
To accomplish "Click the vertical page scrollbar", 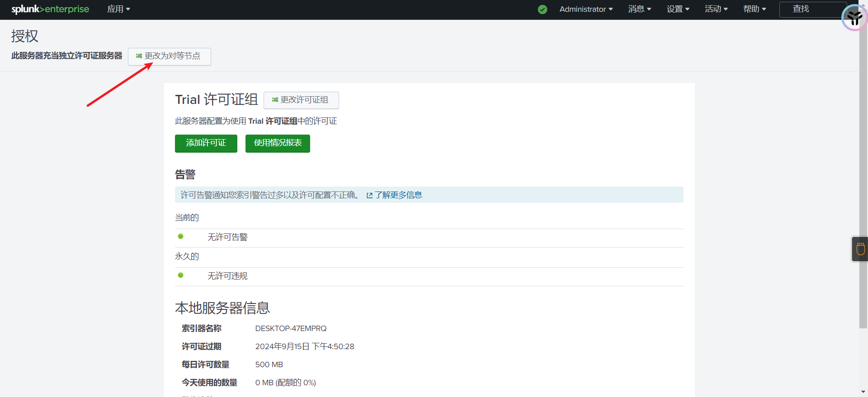I will point(863,181).
